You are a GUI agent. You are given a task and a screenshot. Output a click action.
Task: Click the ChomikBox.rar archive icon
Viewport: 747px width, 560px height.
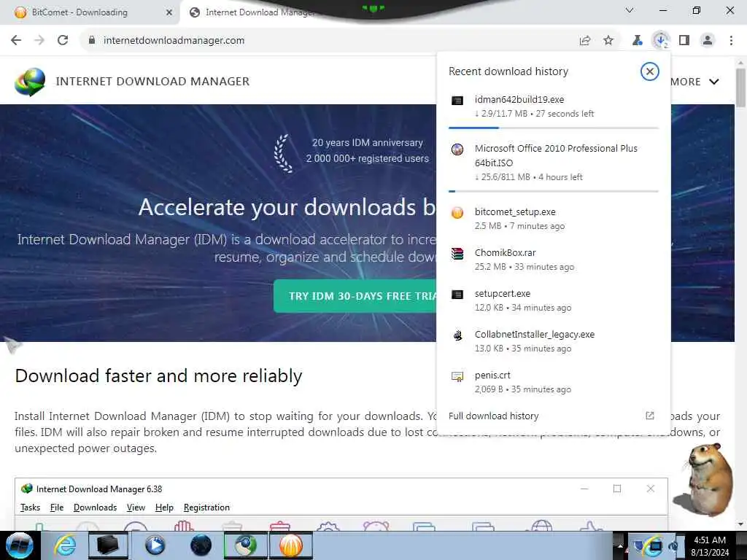(457, 253)
